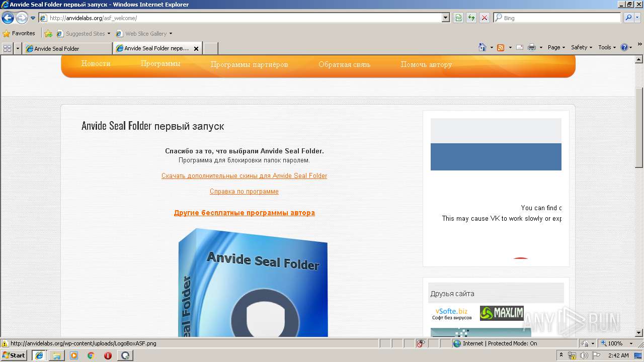Click the RSS Feeds icon
Image resolution: width=644 pixels, height=362 pixels.
501,47
